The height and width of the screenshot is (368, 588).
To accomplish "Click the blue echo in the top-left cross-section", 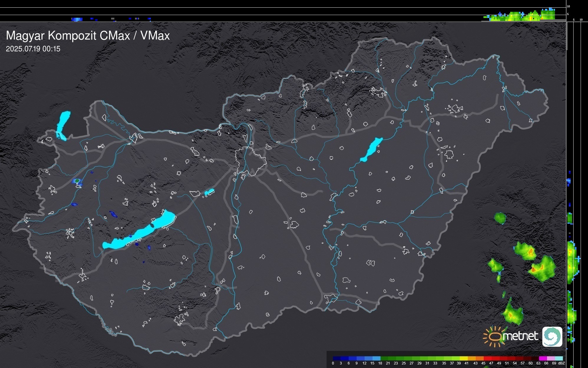I will [x=77, y=19].
